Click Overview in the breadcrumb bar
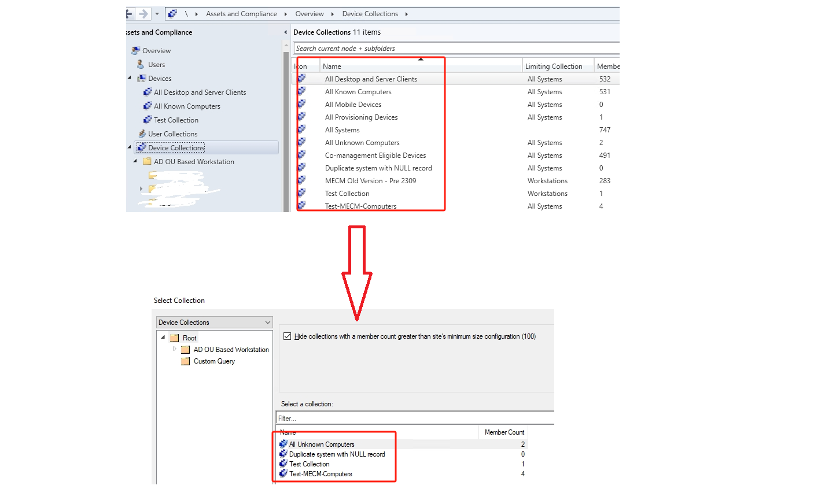825x504 pixels. [x=309, y=13]
